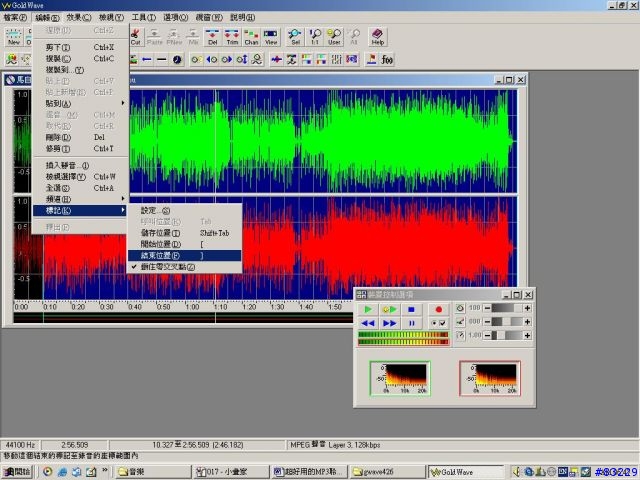Click the Cut scissors toolbar icon
Screen dimensions: 640x480
(x=136, y=37)
